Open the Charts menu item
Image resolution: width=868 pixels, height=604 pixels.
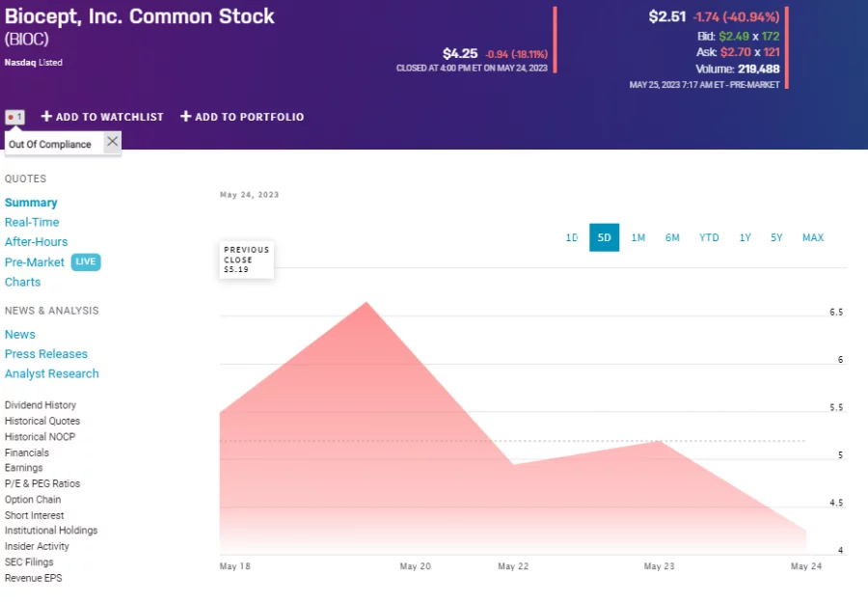(x=23, y=282)
